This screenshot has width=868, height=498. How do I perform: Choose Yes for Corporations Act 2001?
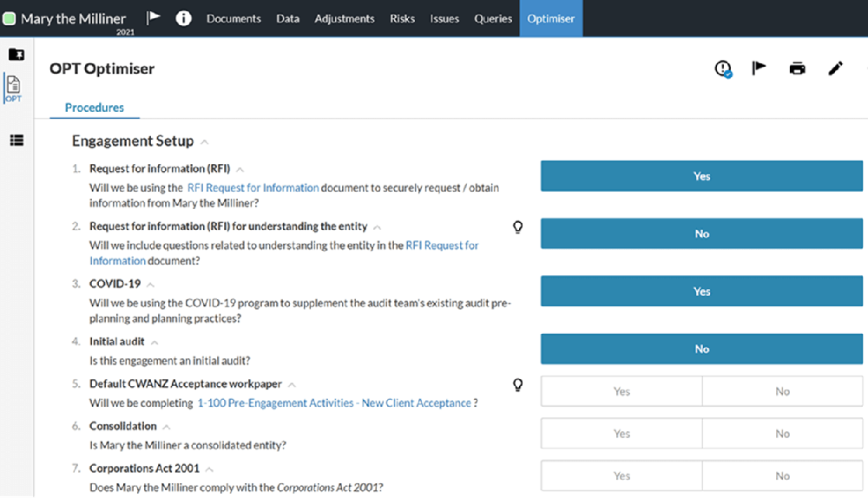click(x=621, y=475)
